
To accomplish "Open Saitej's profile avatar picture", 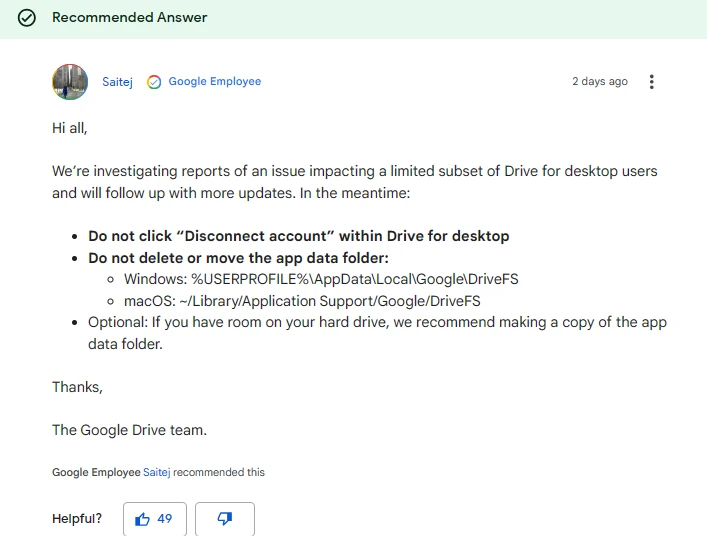I will (x=70, y=82).
